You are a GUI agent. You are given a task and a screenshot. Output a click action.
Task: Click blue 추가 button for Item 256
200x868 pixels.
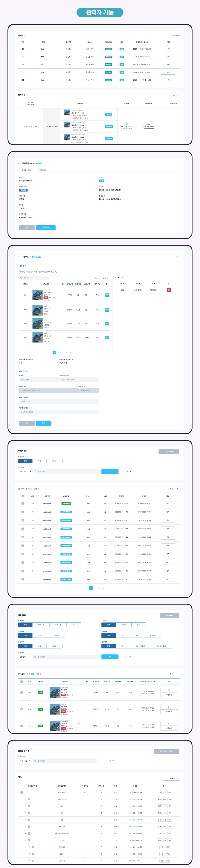point(107,295)
